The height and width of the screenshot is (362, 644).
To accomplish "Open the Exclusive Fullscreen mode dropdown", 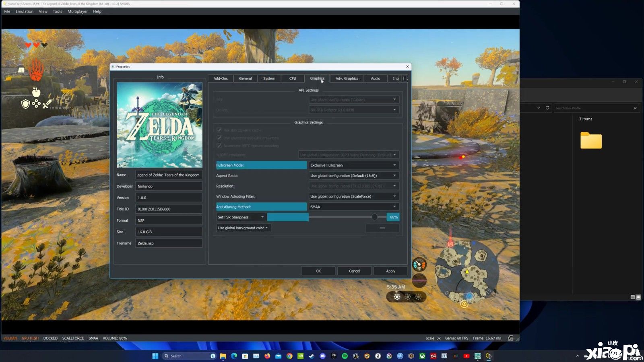I will click(x=354, y=165).
